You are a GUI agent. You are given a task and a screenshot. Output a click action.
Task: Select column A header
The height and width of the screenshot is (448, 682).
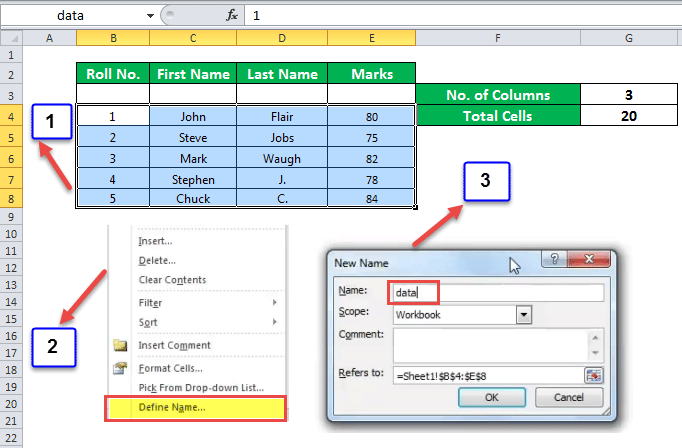[50, 38]
